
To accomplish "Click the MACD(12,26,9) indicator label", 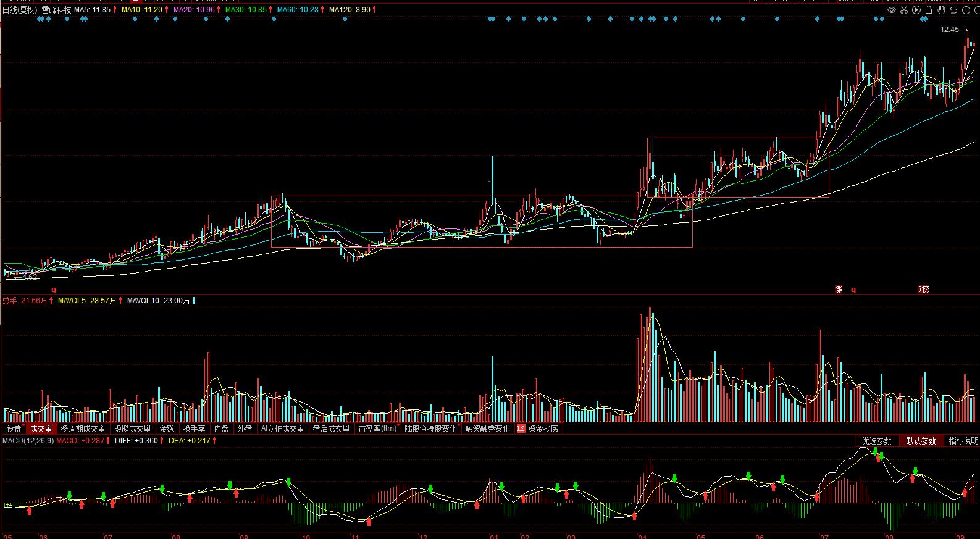I will [x=27, y=441].
